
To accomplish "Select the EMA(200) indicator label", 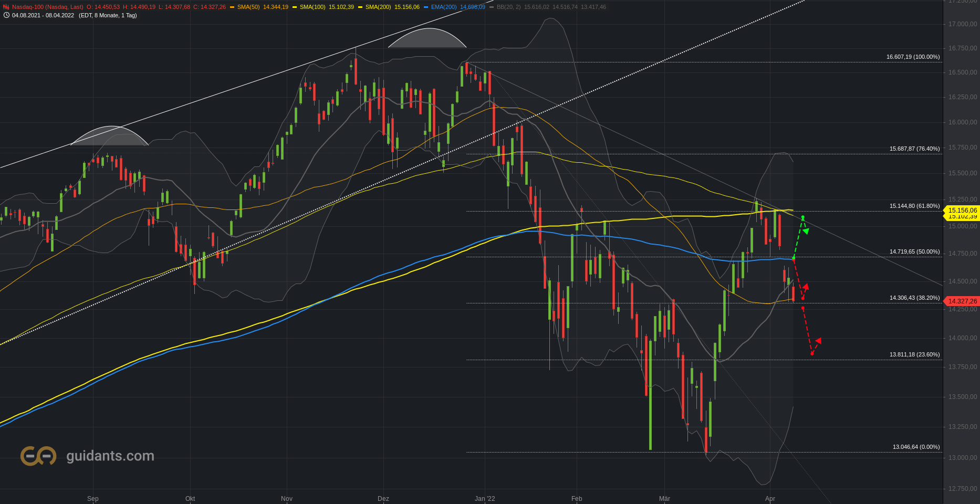I will [x=444, y=7].
